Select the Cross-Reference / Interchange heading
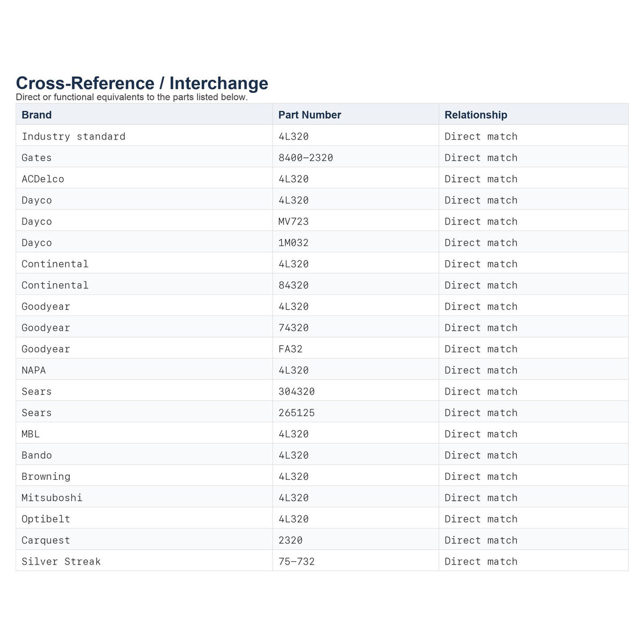The image size is (644, 644). (x=142, y=83)
